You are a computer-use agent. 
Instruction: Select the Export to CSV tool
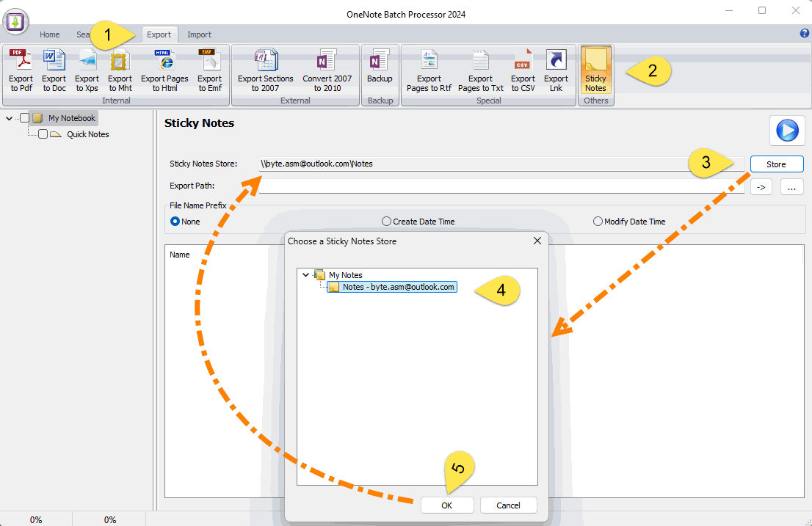pyautogui.click(x=523, y=70)
